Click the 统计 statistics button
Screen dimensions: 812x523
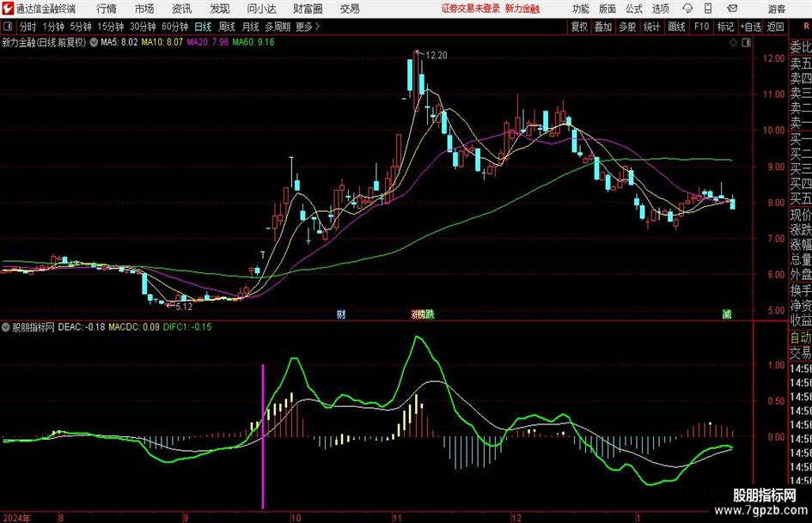[x=651, y=27]
